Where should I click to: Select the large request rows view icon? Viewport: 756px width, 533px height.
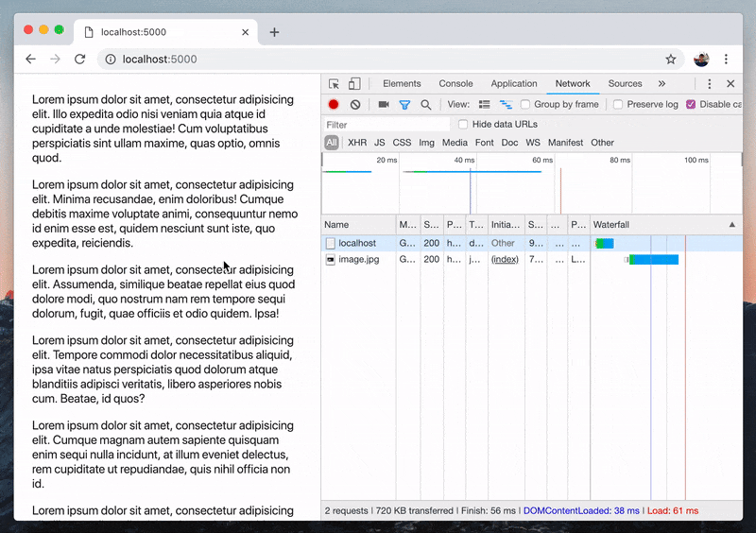pos(485,105)
